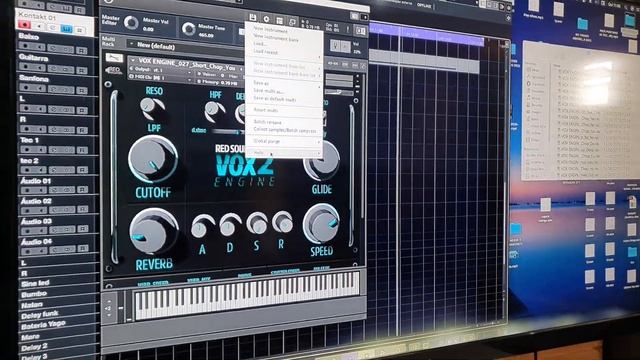
Task: Click the tune fork icon beside Vol
Action: pyautogui.click(x=335, y=45)
